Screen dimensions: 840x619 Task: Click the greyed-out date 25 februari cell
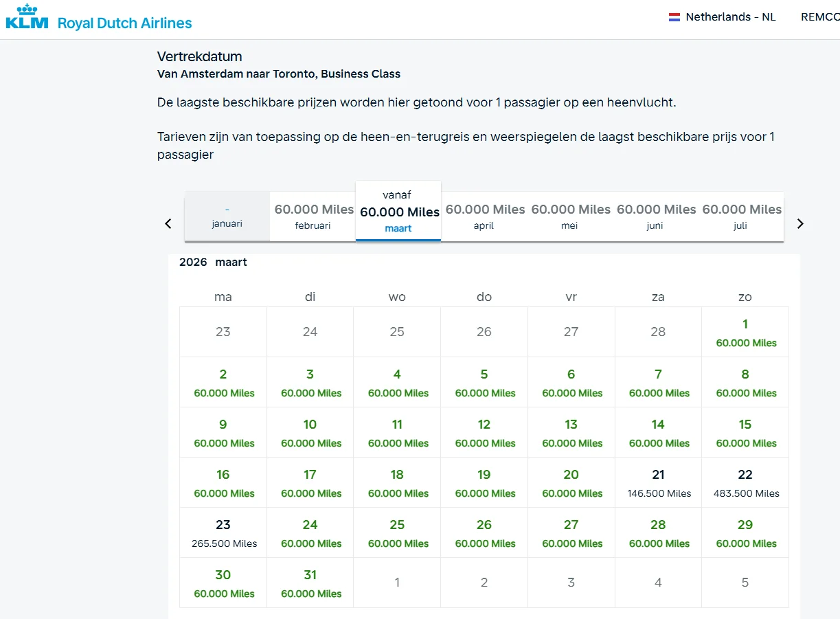click(x=397, y=331)
